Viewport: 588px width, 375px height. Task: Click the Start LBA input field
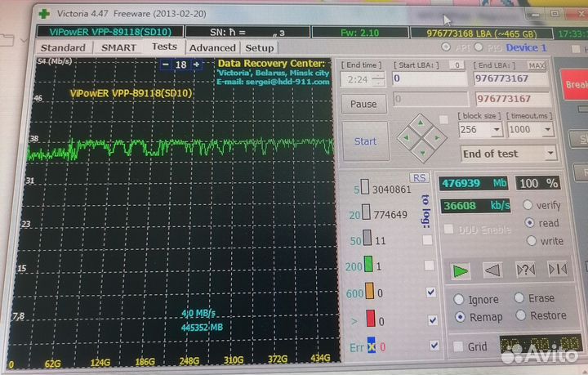[x=430, y=78]
